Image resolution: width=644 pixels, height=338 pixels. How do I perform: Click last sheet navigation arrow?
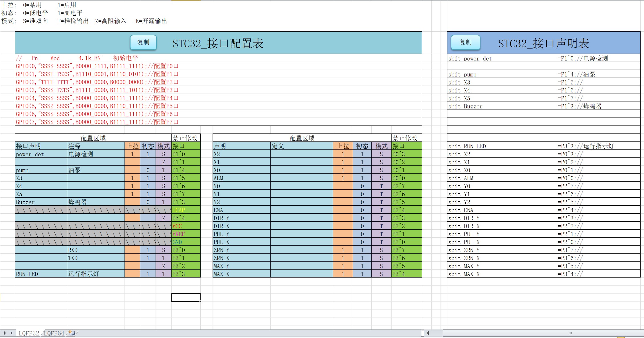click(x=12, y=333)
